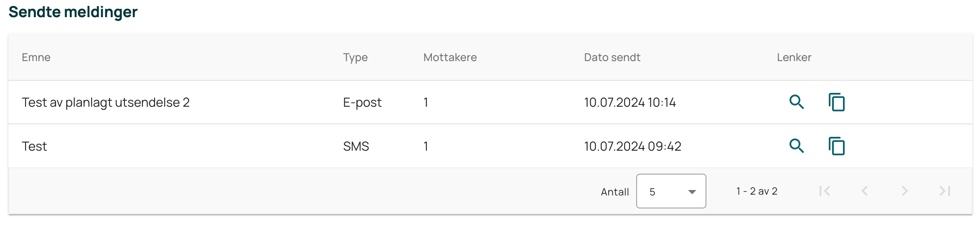Copy the 'Test av planlagt utsendelse 2' message
The image size is (980, 226).
[x=837, y=102]
